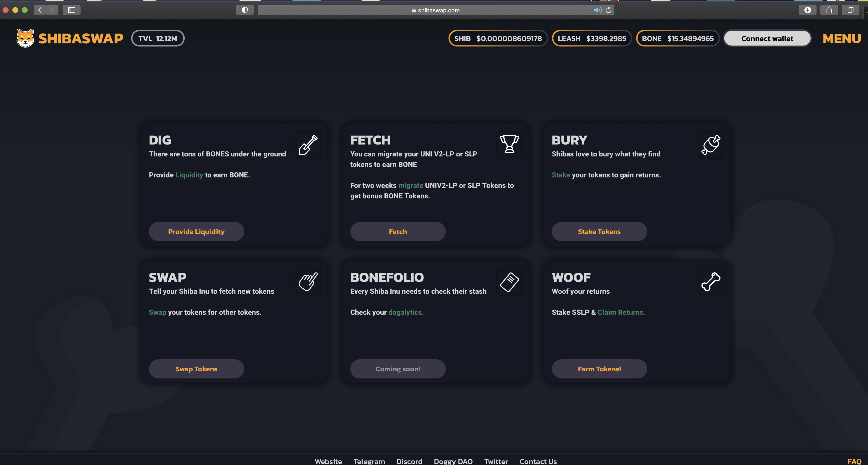Click the SWAP hand pointer icon
Screen dimensions: 868x465
point(308,282)
